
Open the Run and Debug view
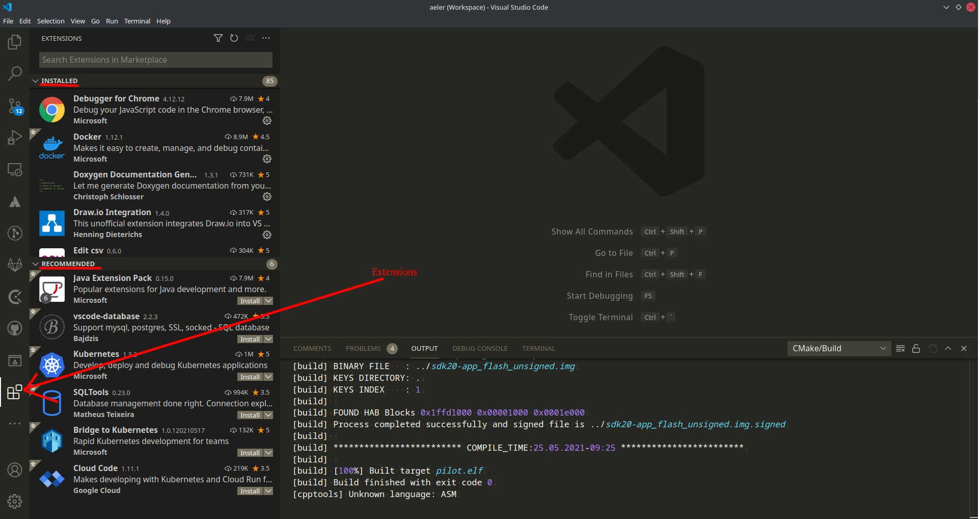coord(15,138)
